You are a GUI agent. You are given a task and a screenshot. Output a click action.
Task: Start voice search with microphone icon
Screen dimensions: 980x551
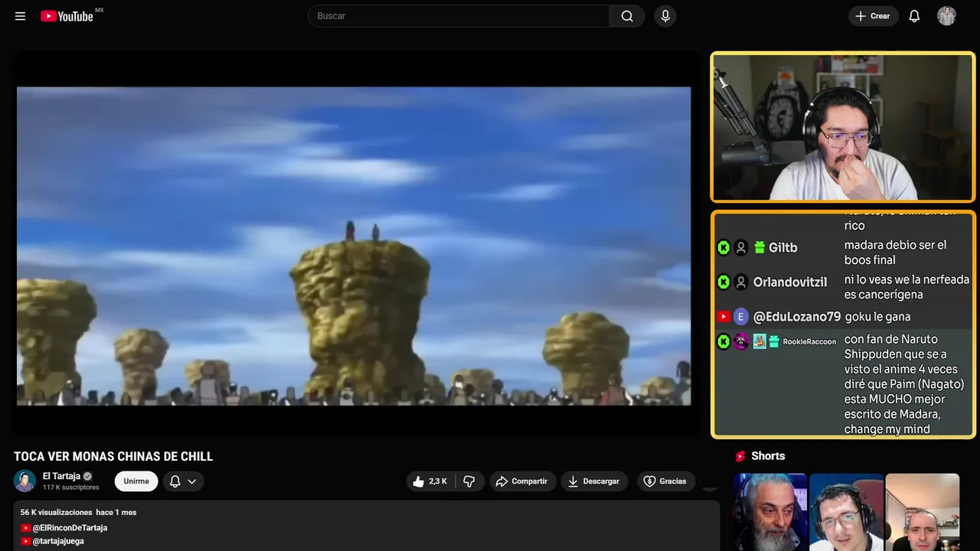tap(665, 16)
